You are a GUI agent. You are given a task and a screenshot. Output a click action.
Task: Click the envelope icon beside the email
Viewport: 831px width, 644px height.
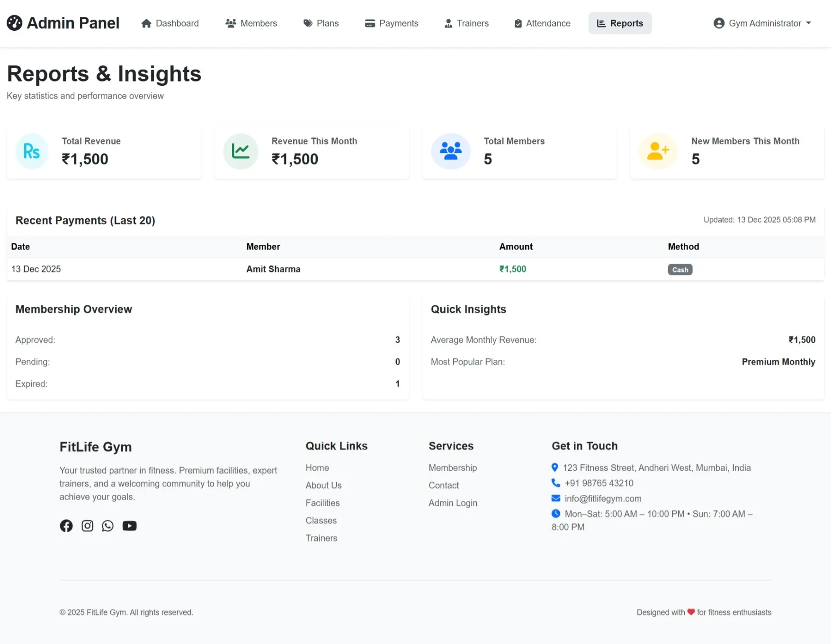pyautogui.click(x=555, y=498)
